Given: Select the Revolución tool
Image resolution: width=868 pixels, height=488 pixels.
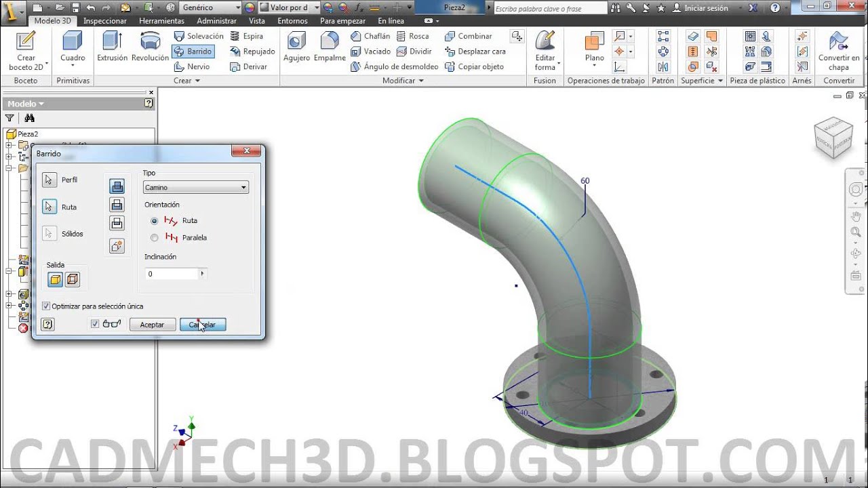Looking at the screenshot, I should (x=150, y=47).
